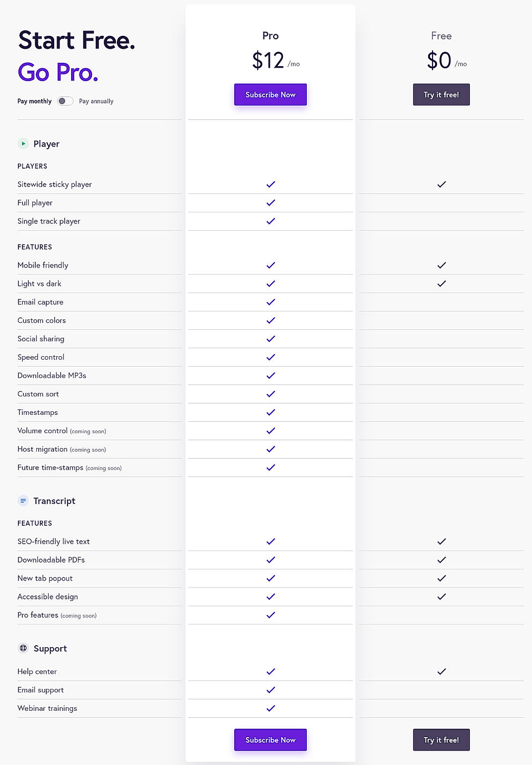
Task: Select the Free plan column header
Action: click(441, 35)
